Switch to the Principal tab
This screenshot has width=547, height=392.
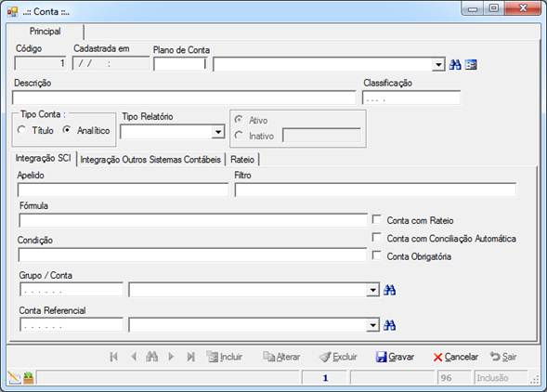(x=45, y=32)
